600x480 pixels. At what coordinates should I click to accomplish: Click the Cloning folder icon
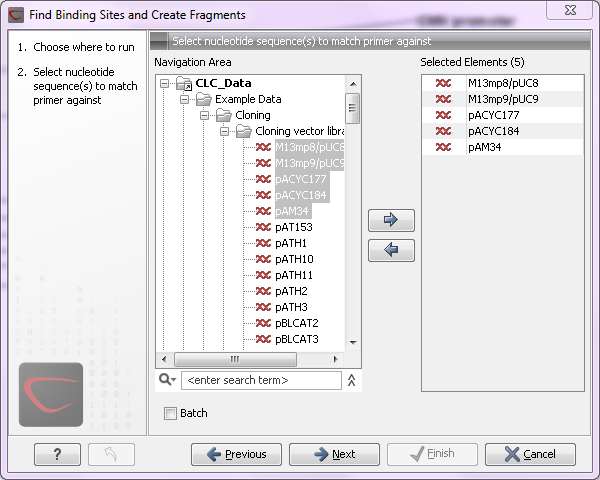[x=224, y=115]
